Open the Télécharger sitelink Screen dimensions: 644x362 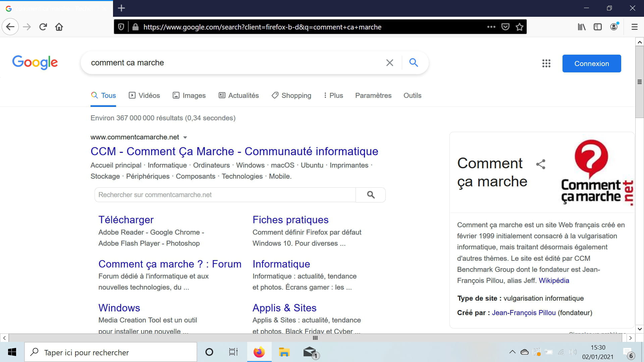[126, 220]
